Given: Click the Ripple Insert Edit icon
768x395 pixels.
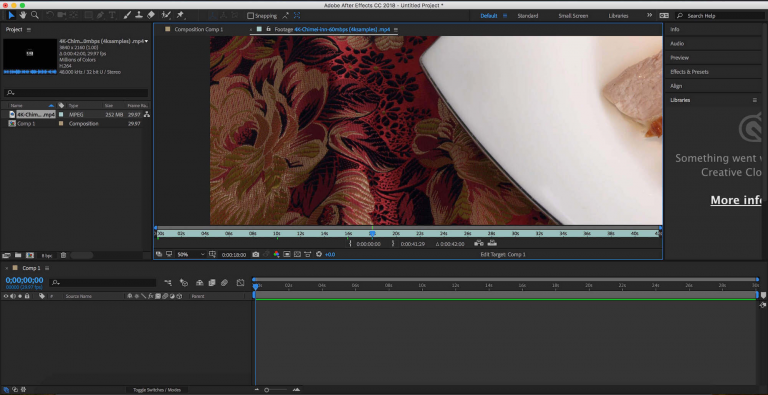Looking at the screenshot, I should tap(479, 243).
